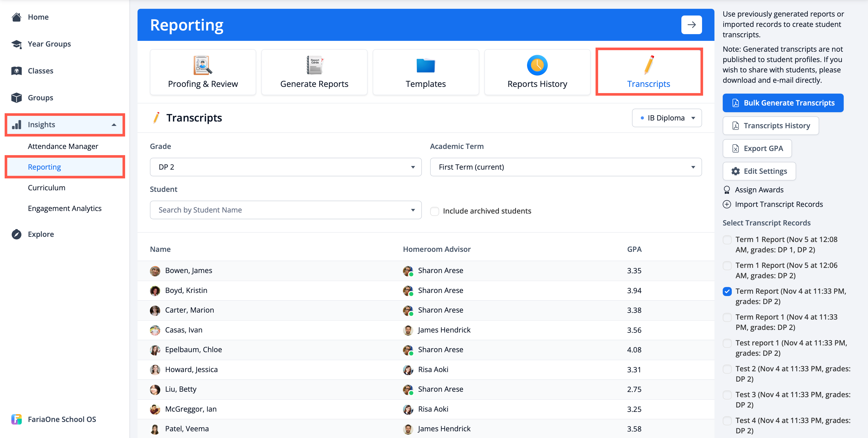Switch to the Templates tab

[x=425, y=72]
